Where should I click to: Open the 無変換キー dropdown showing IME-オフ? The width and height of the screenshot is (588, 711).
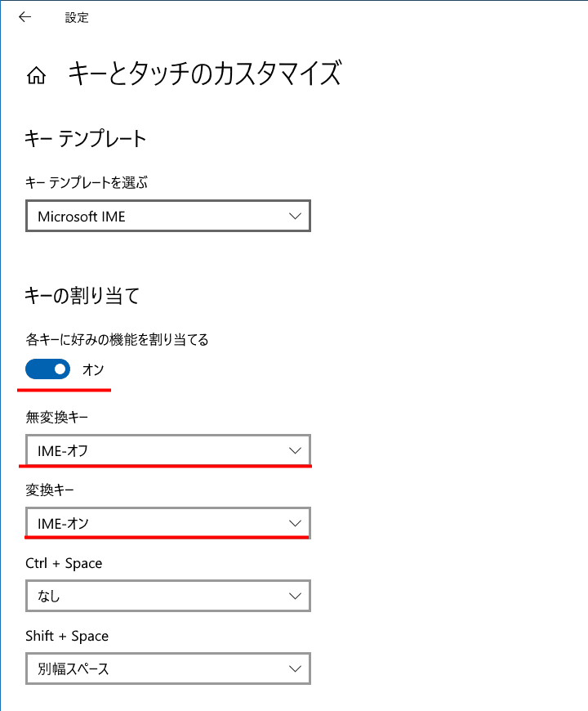tap(167, 450)
